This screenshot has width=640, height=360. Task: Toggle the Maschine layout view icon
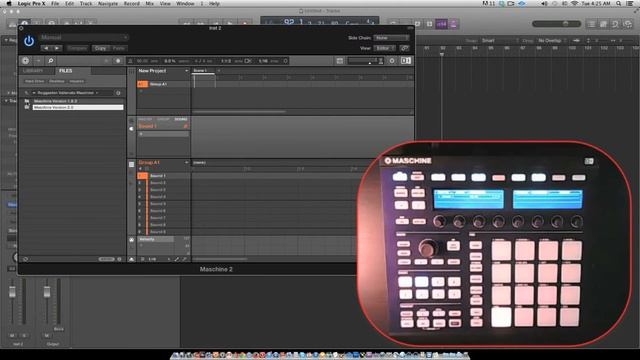click(406, 61)
